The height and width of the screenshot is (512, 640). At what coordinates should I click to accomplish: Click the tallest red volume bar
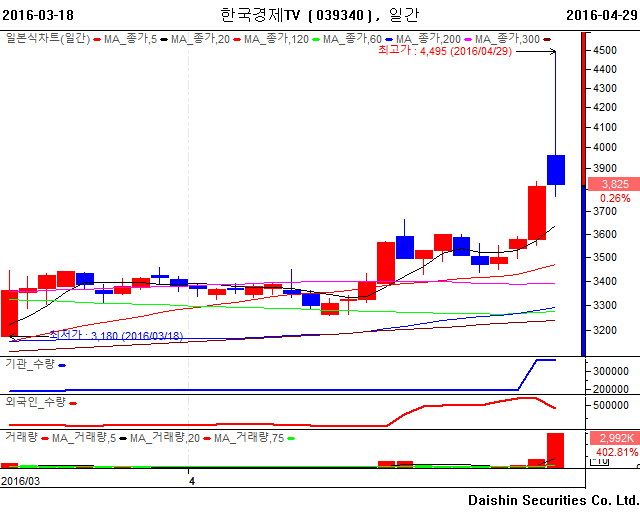556,450
